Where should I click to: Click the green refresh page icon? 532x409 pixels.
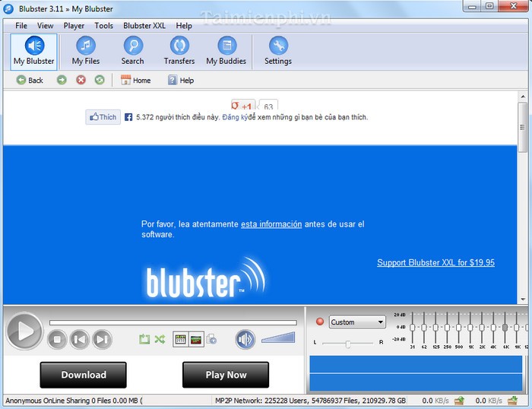[100, 80]
